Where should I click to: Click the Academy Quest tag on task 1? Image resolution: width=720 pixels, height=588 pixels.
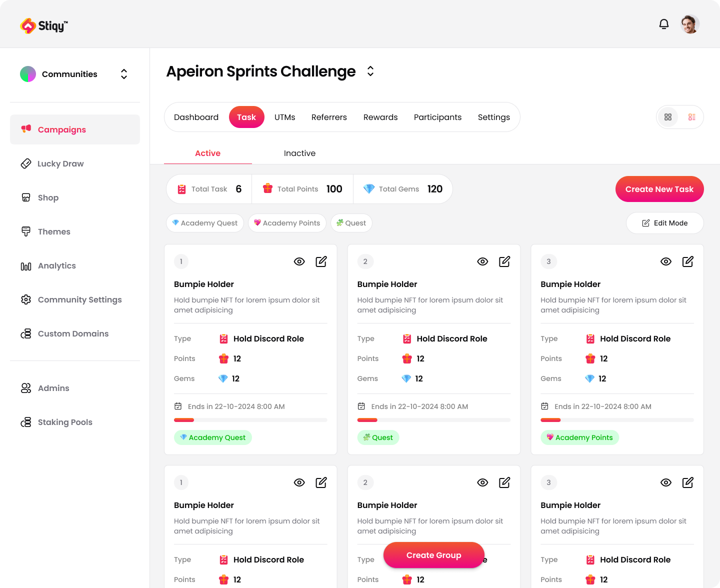pyautogui.click(x=213, y=437)
